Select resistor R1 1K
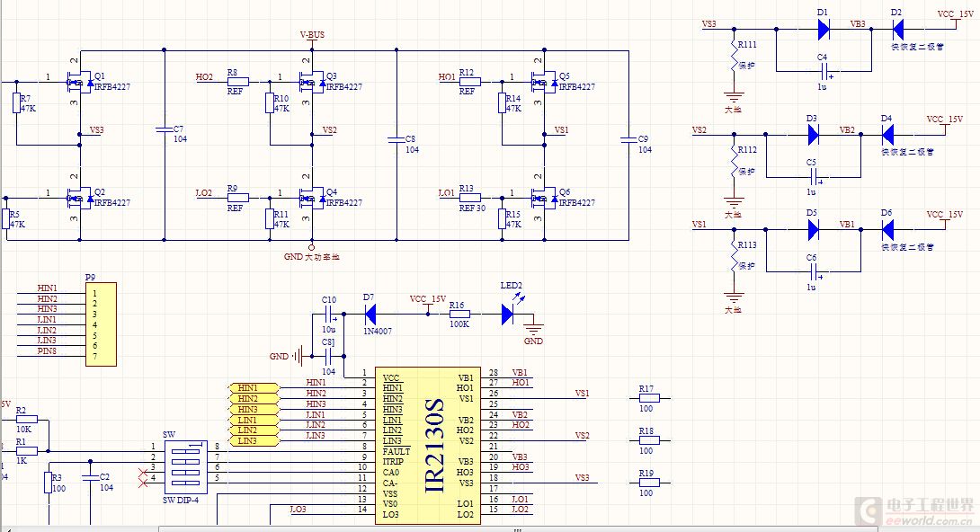 [27, 451]
